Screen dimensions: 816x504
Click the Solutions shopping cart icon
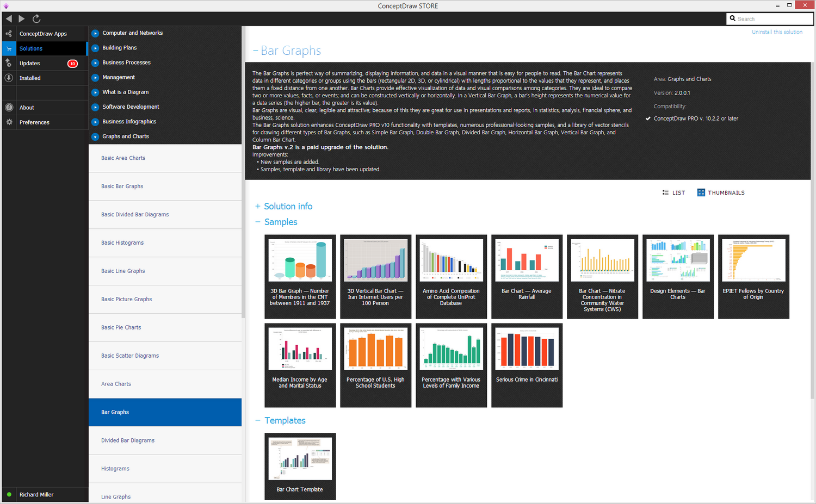click(9, 48)
